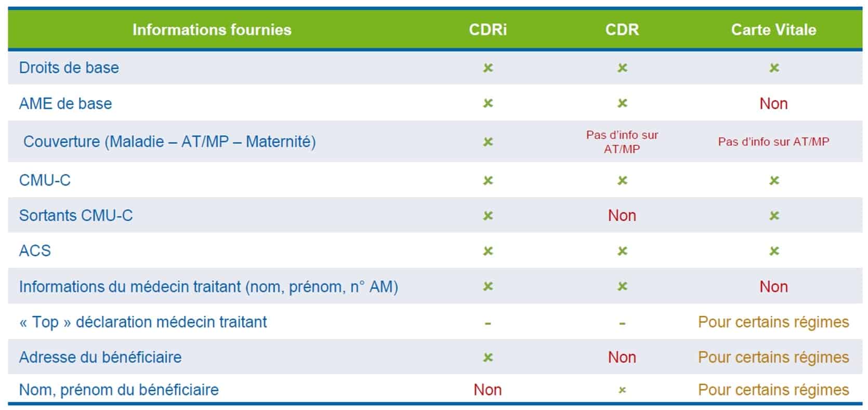Select the Informations fournies header
Image resolution: width=868 pixels, height=410 pixels.
click(x=212, y=30)
